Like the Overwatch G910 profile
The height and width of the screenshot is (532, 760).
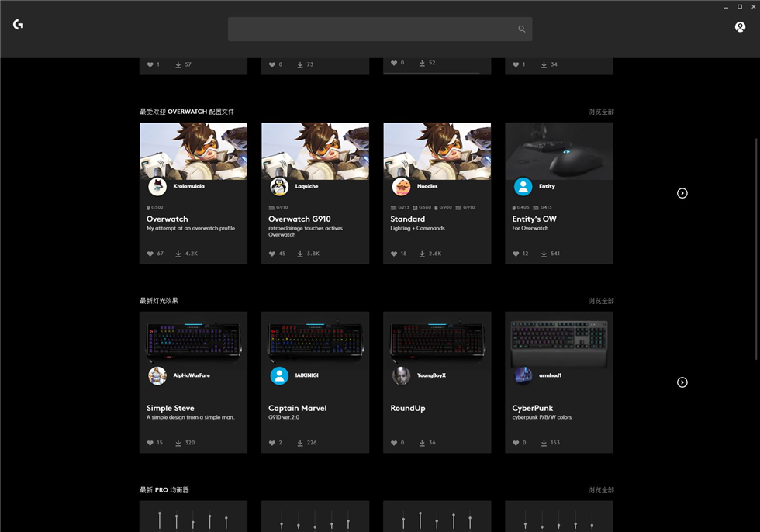(x=272, y=254)
